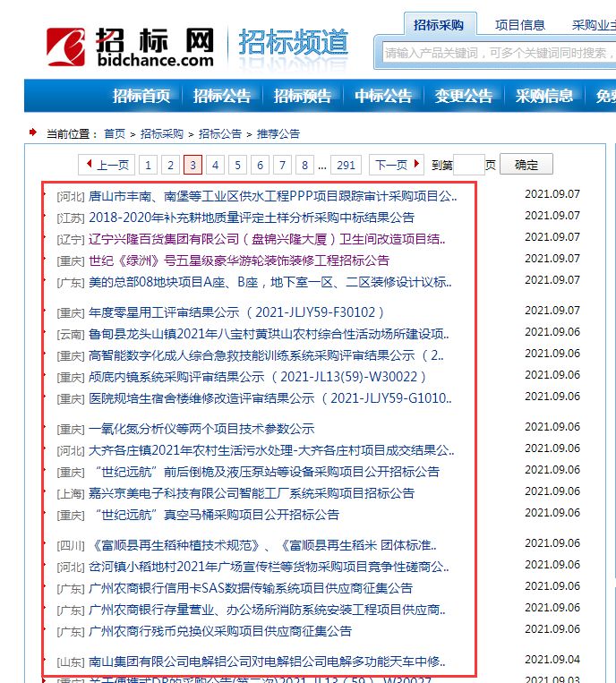Viewport: 616px width, 683px height.
Task: Open 世纪《绿洲》号五星级豪华游轮 notice
Action: pos(239,260)
